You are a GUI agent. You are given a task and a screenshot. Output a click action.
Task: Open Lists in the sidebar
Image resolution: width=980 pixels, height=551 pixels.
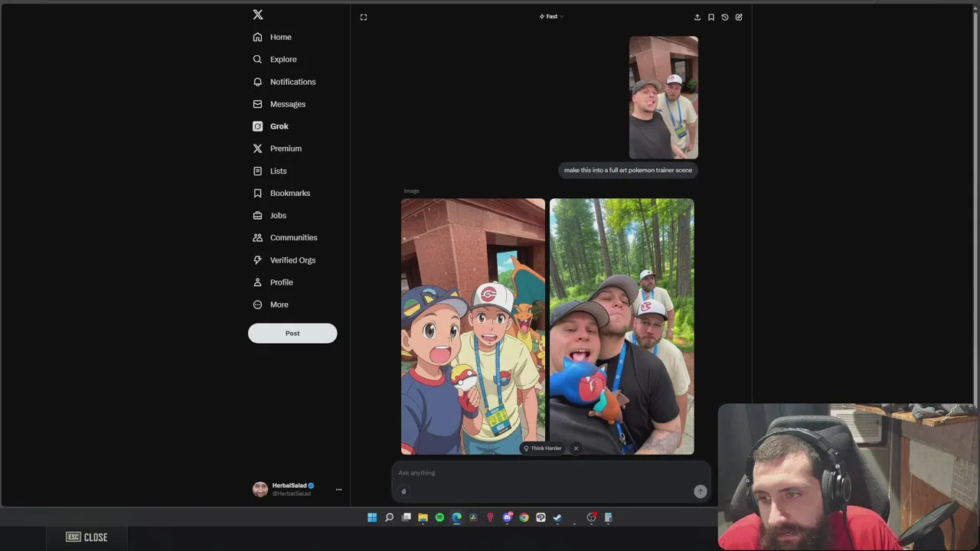pos(269,171)
